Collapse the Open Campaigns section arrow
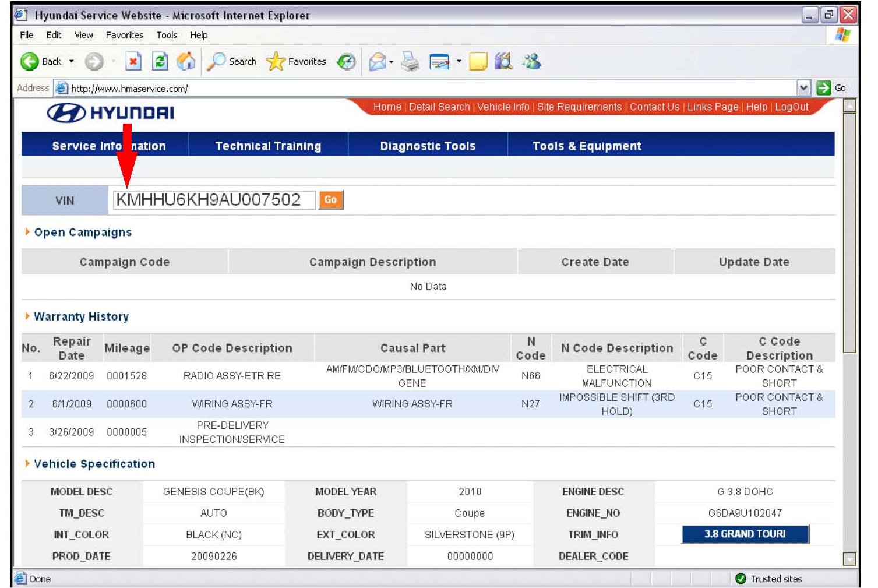 pos(27,232)
